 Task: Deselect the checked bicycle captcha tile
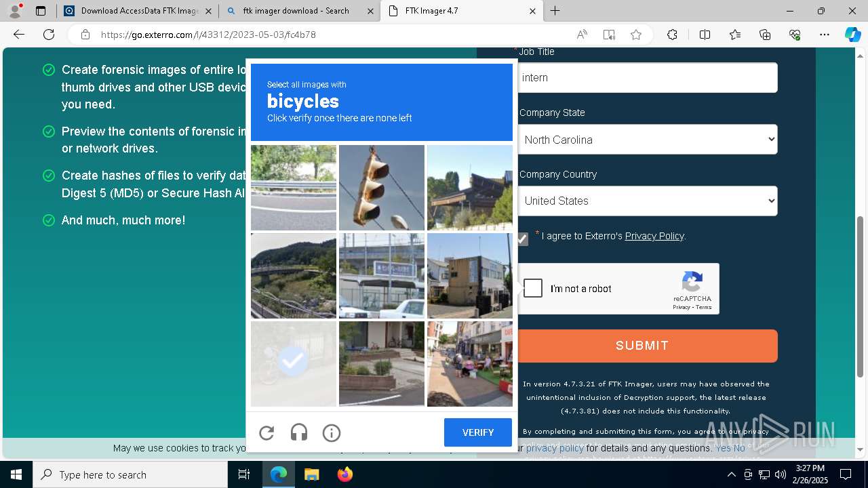point(294,364)
